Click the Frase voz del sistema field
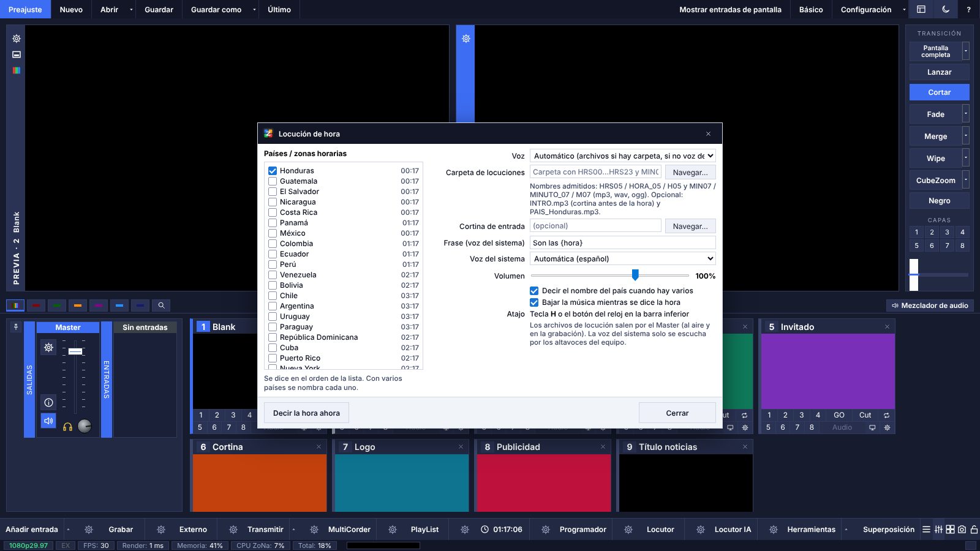 [x=622, y=243]
